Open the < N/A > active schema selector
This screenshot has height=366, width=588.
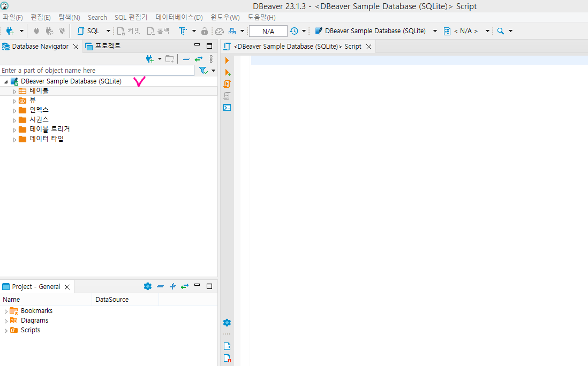click(466, 31)
